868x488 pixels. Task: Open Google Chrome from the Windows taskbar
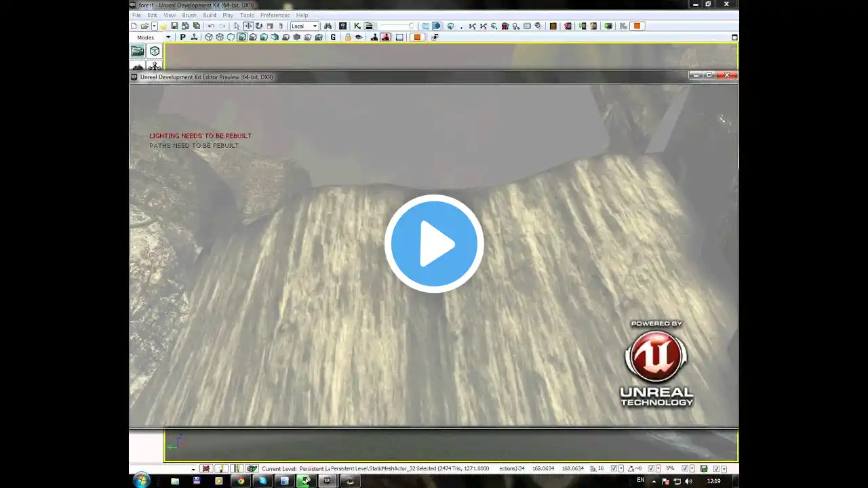[x=240, y=481]
